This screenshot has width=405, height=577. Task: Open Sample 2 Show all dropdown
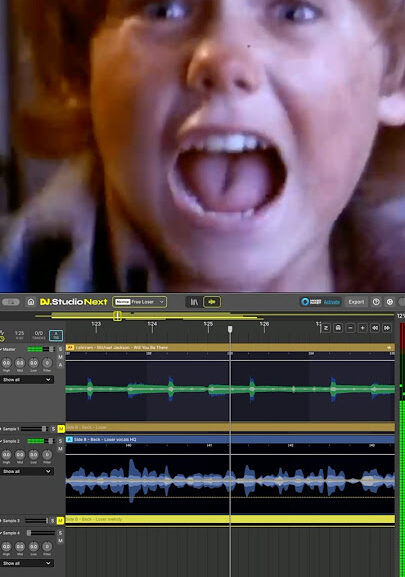26,471
